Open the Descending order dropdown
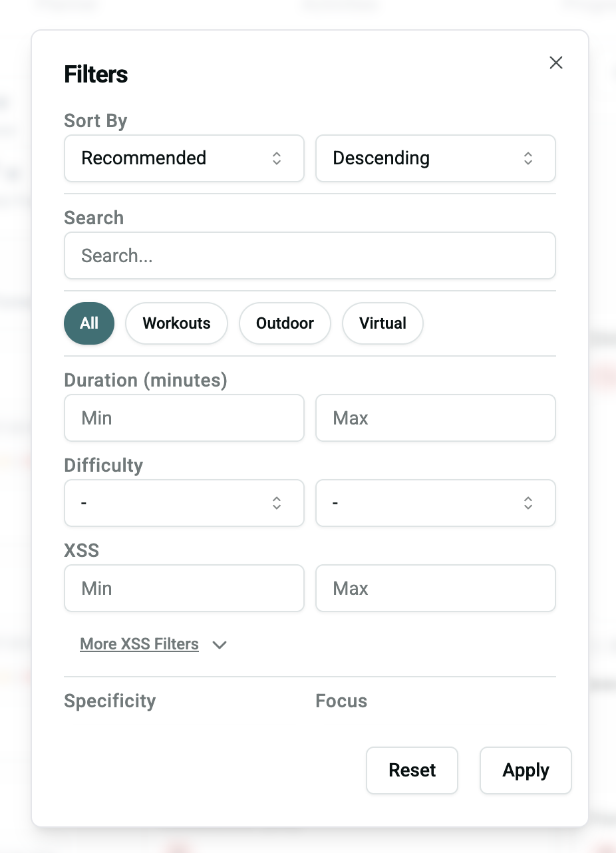Image resolution: width=616 pixels, height=853 pixels. tap(435, 158)
